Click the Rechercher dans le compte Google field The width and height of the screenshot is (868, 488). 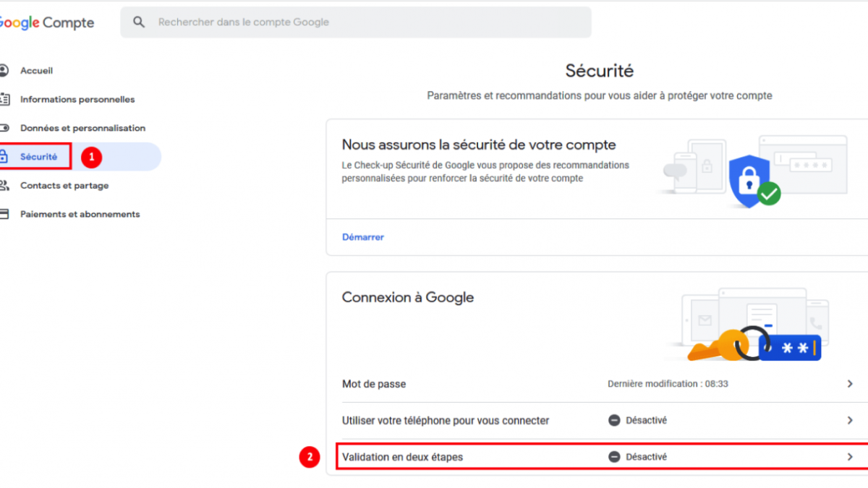362,22
